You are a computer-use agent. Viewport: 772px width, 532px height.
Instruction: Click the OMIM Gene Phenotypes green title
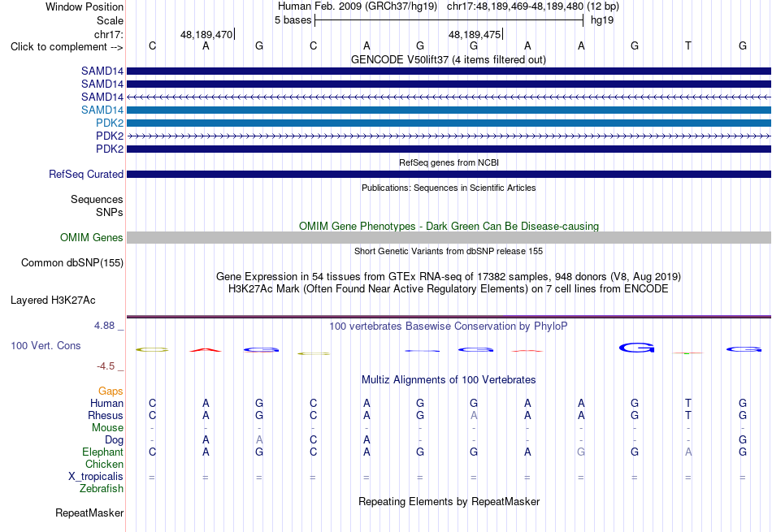pos(449,226)
